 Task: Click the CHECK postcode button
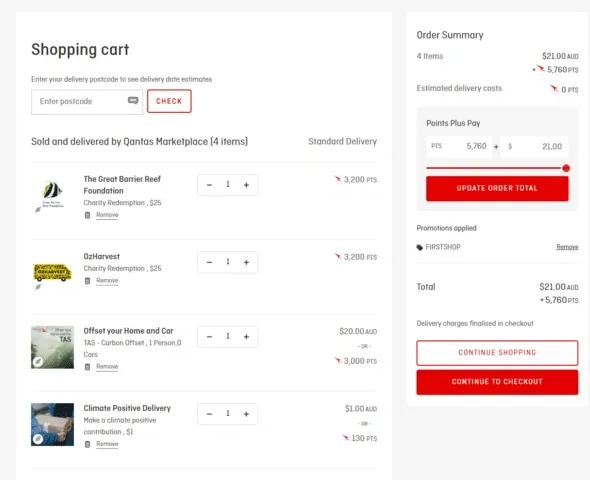point(169,101)
